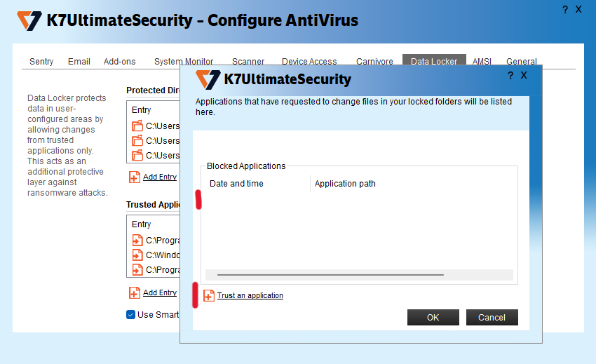This screenshot has height=364, width=596.
Task: Sort by the Date and time column header
Action: point(237,184)
